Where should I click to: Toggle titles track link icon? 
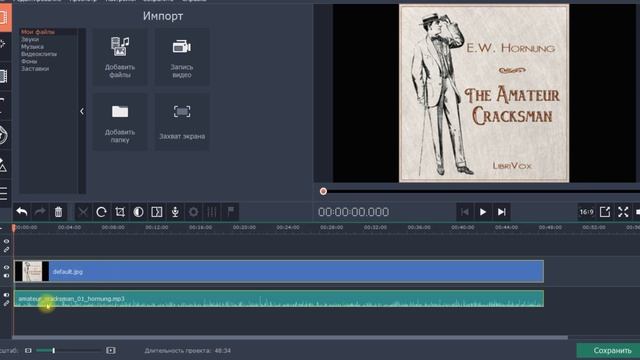[x=6, y=249]
